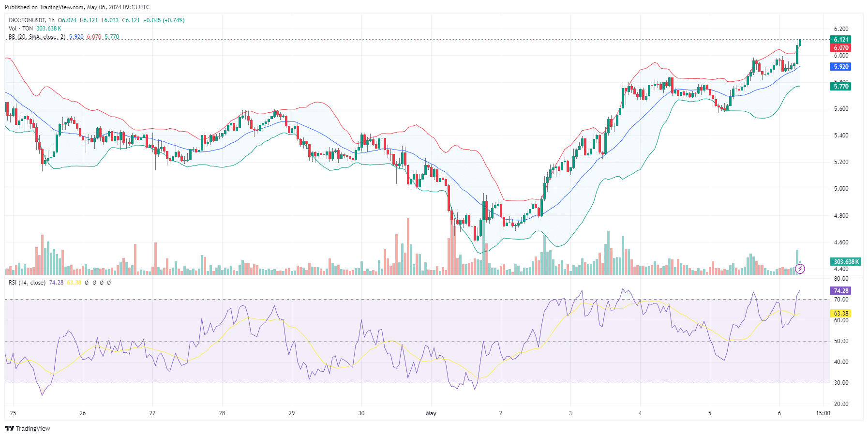Click the open value O6.074
Screen dimensions: 868x437
[x=67, y=20]
